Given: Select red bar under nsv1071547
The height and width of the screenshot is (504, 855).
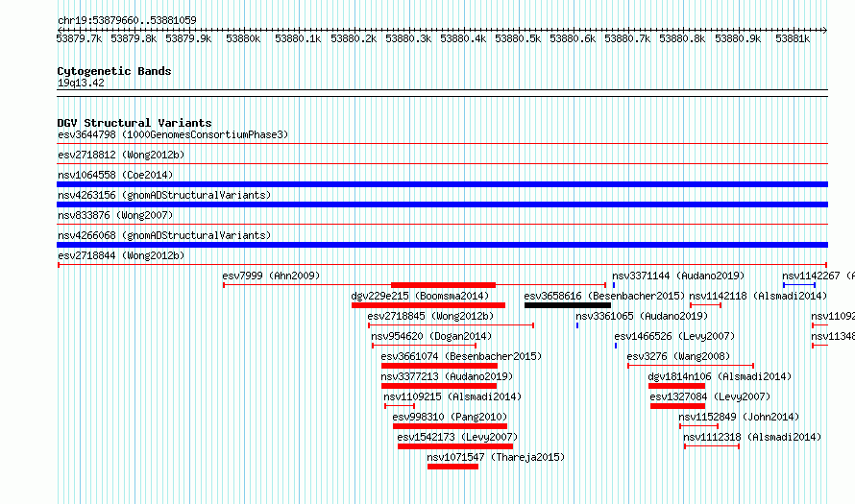Looking at the screenshot, I should click(x=452, y=467).
